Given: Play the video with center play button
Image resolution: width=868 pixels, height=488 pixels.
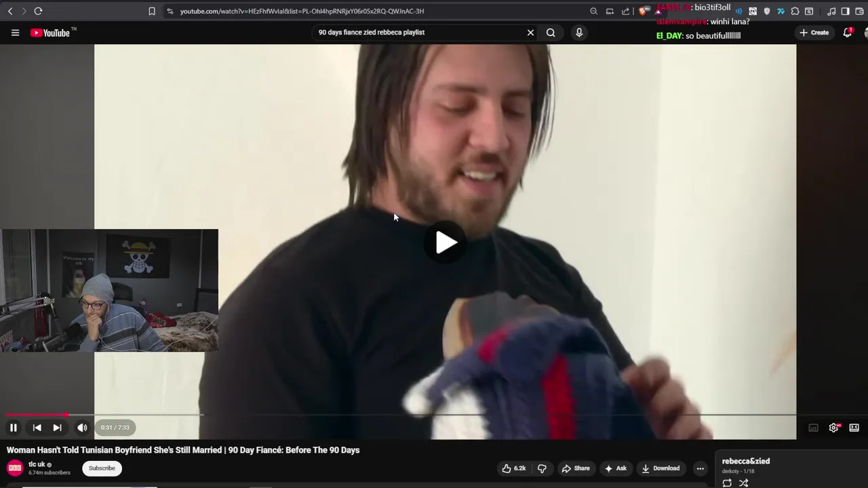Looking at the screenshot, I should (x=446, y=243).
